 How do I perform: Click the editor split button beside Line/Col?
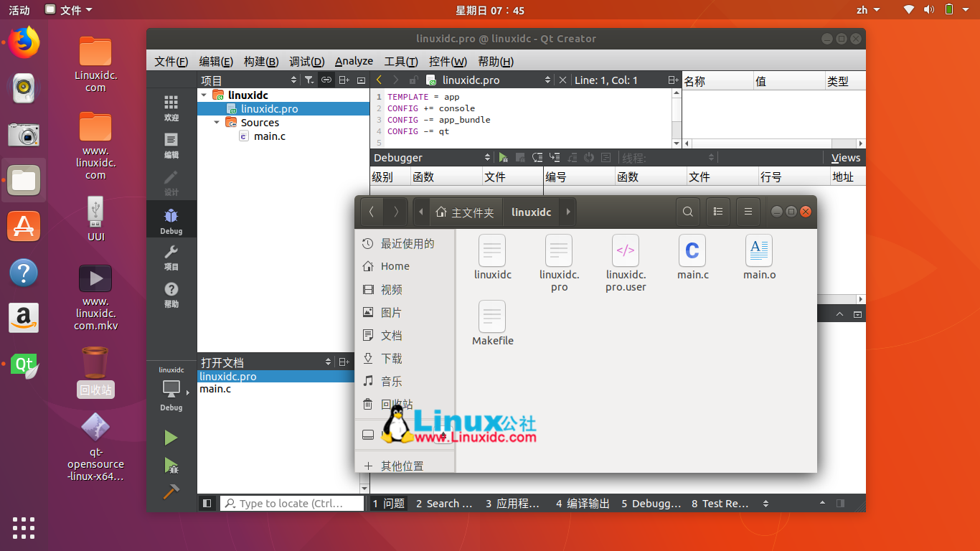(673, 80)
